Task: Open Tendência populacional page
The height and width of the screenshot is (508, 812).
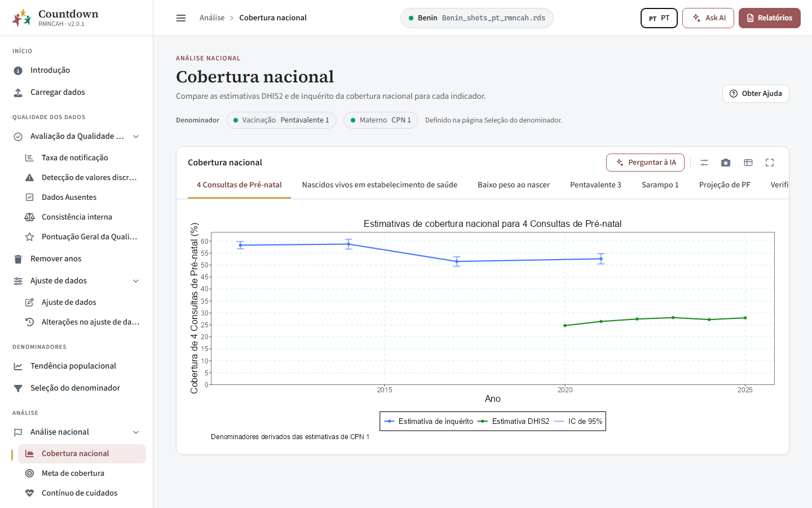Action: [x=76, y=366]
